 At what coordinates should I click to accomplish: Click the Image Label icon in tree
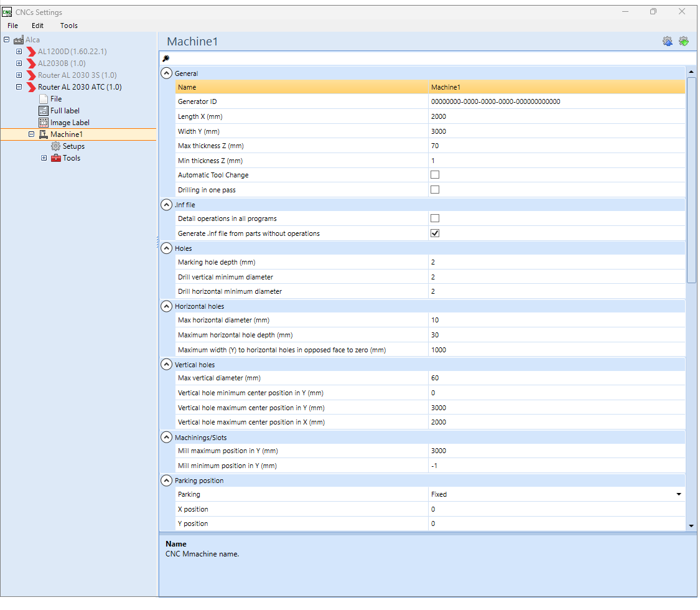tap(44, 123)
